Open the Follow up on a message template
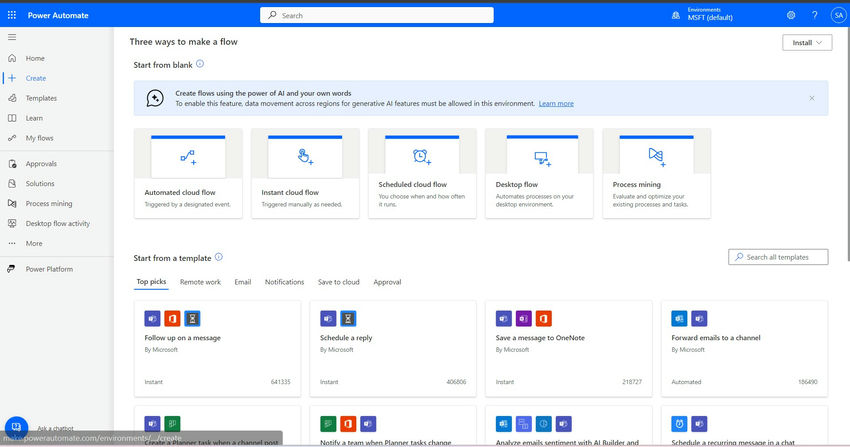850x447 pixels. 217,348
